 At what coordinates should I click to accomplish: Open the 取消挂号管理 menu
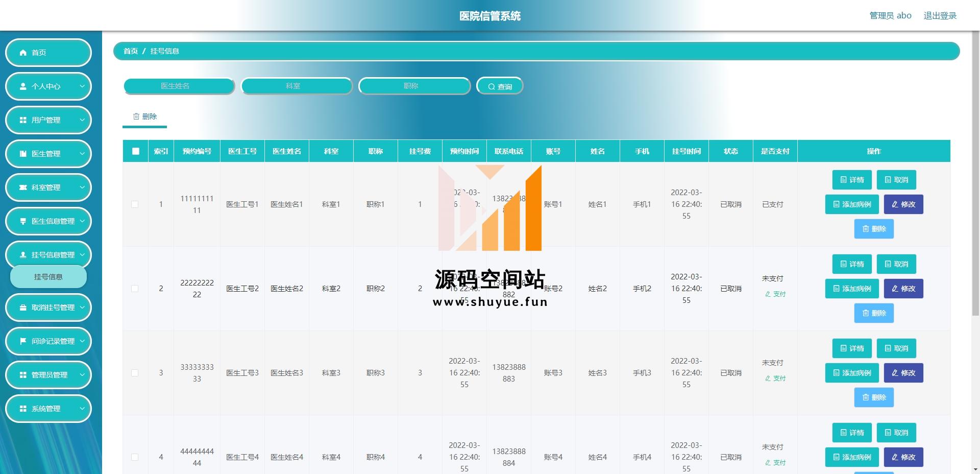[x=48, y=307]
